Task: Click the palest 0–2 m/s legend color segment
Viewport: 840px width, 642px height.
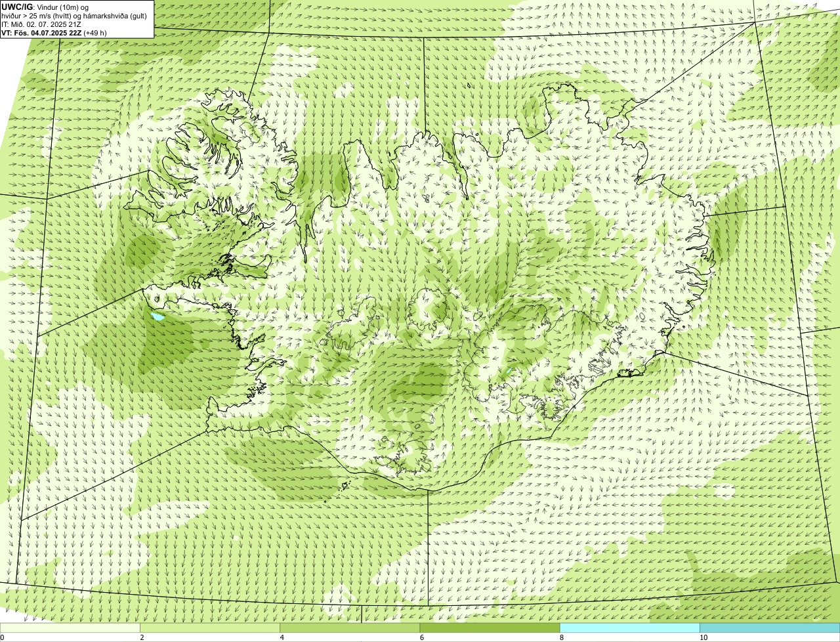Action: click(70, 628)
